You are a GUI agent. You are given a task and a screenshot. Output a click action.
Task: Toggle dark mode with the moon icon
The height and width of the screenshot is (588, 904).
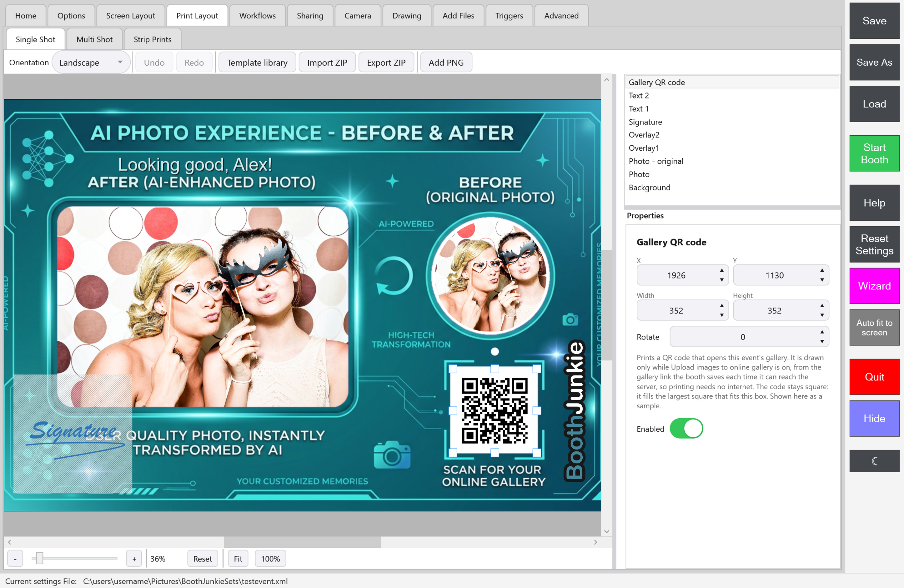pos(874,461)
